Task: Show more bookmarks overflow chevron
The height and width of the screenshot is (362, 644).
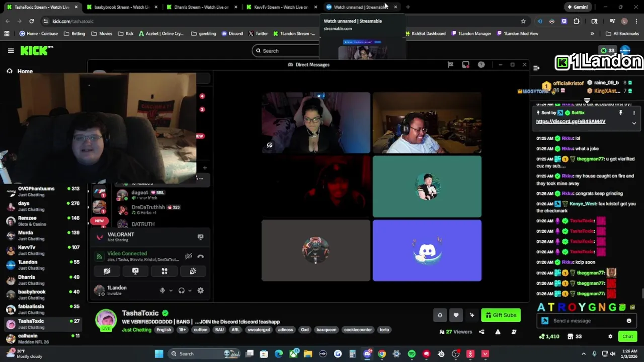Action: (592, 33)
